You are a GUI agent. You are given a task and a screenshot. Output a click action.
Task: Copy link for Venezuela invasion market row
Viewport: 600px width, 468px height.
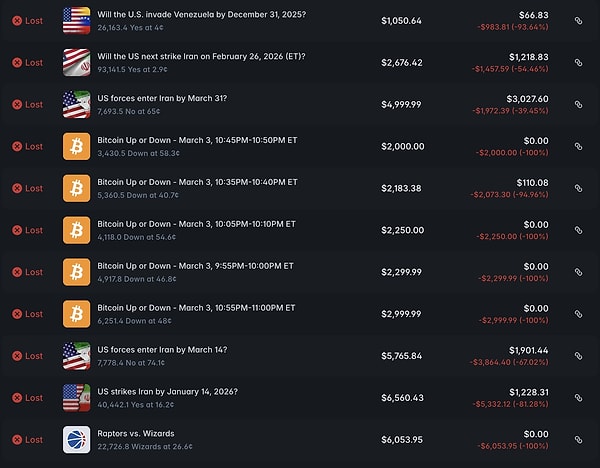click(578, 21)
